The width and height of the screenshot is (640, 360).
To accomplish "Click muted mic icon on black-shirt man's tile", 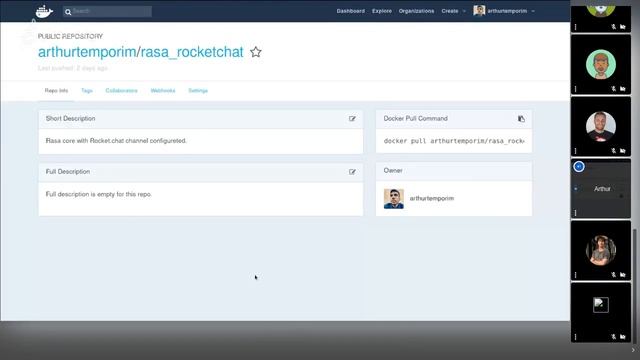I will coord(613,151).
